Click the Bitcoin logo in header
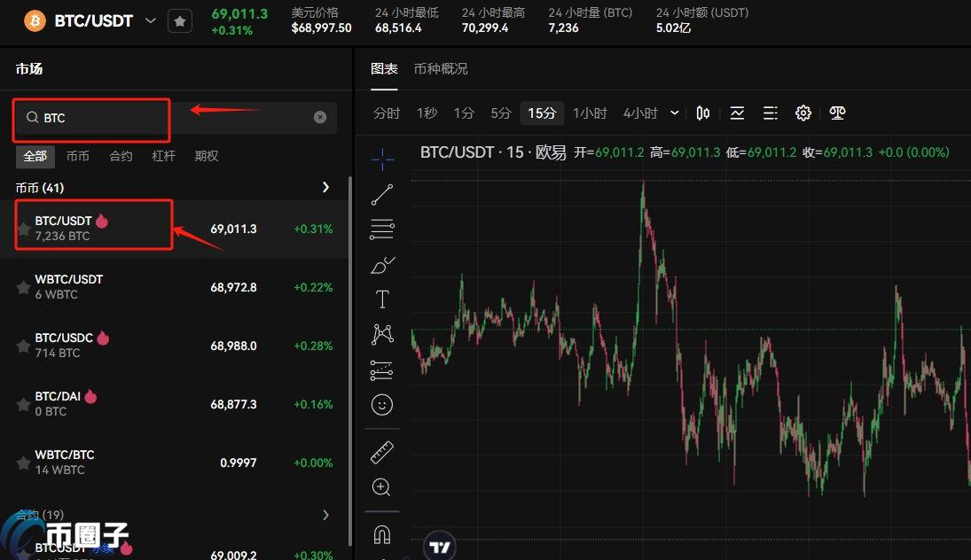Viewport: 971px width, 560px height. [35, 21]
